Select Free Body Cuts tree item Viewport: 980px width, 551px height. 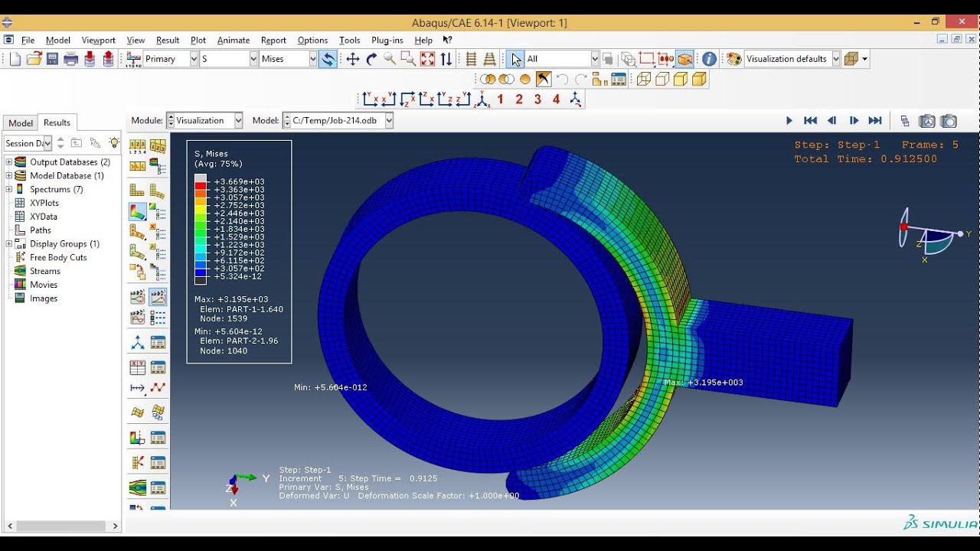click(57, 258)
